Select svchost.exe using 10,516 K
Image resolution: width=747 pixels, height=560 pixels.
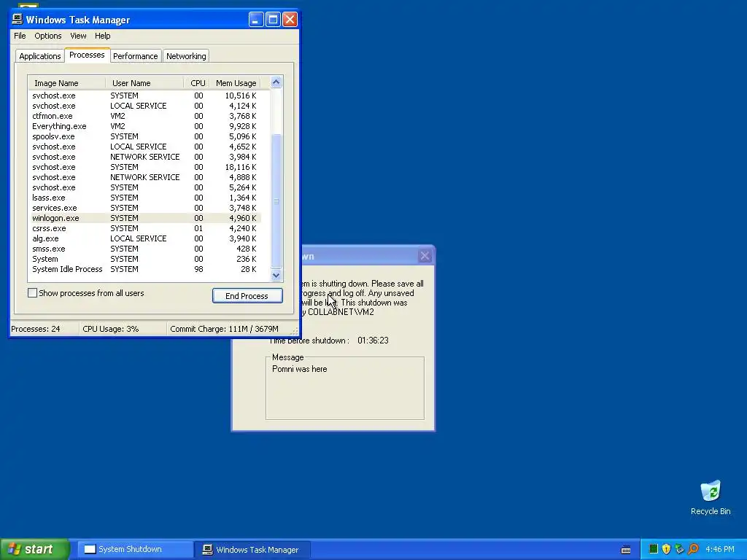click(145, 96)
